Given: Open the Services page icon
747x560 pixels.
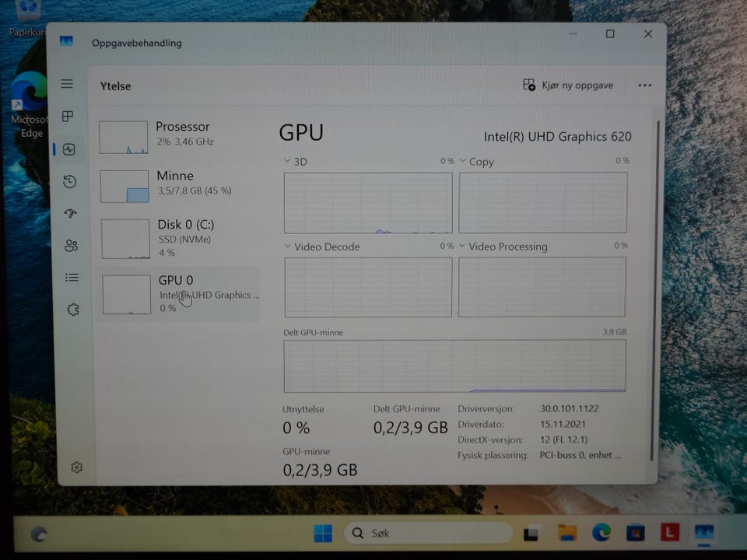Looking at the screenshot, I should pos(73,310).
